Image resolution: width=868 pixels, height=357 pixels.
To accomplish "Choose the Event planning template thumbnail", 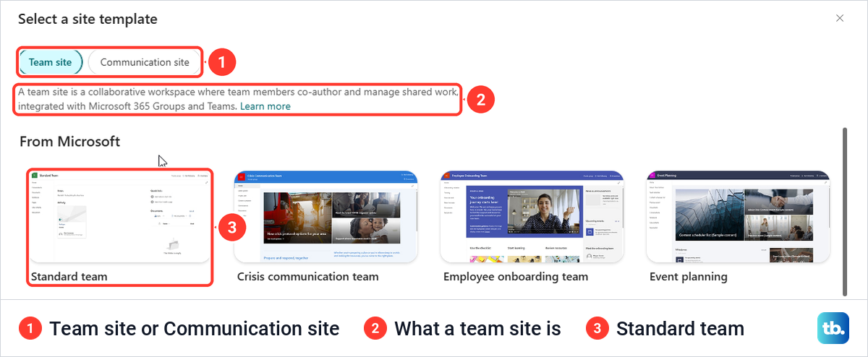I will click(x=739, y=216).
